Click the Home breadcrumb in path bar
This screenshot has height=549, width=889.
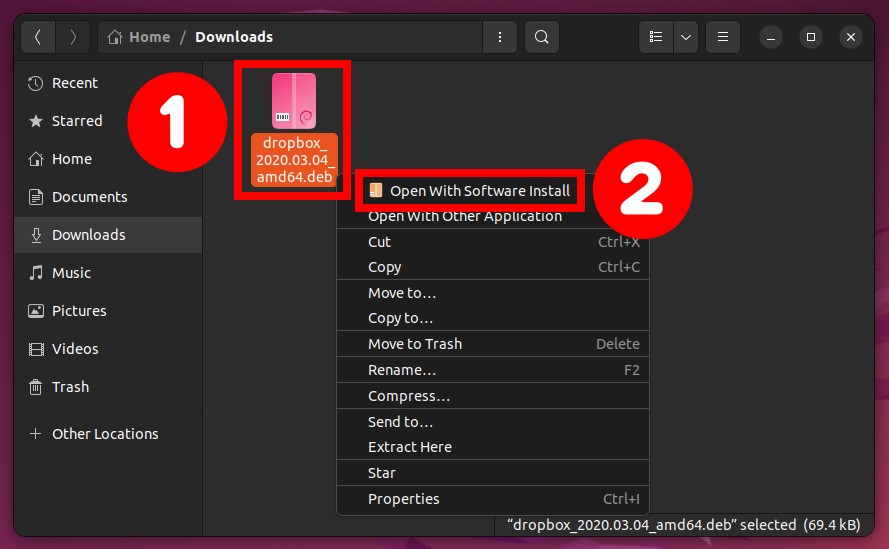click(x=139, y=37)
